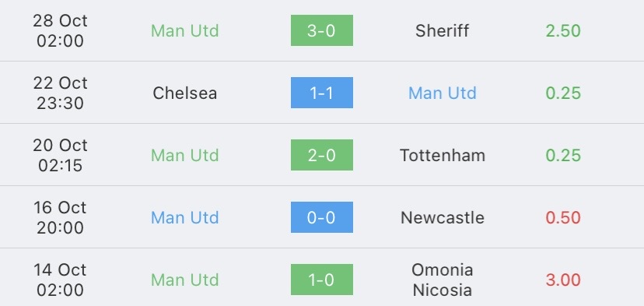Click the 16 Oct 20:00 match date
The width and height of the screenshot is (644, 306).
click(x=61, y=217)
